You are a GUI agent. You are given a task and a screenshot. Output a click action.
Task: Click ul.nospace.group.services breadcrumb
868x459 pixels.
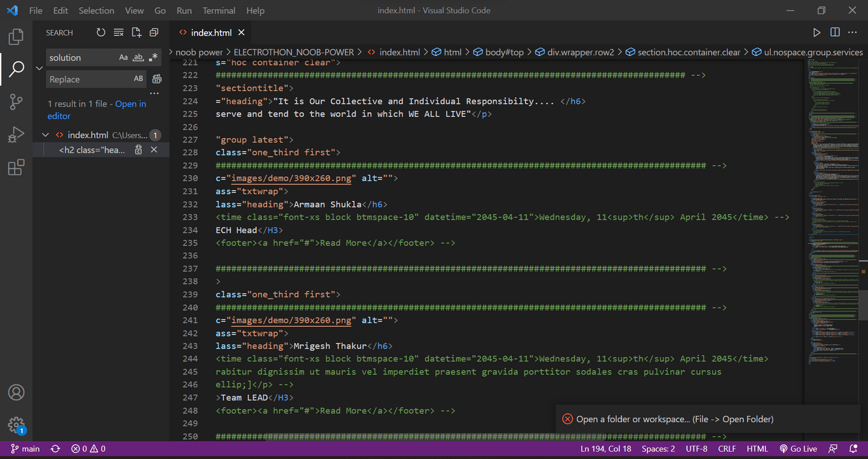pyautogui.click(x=808, y=52)
